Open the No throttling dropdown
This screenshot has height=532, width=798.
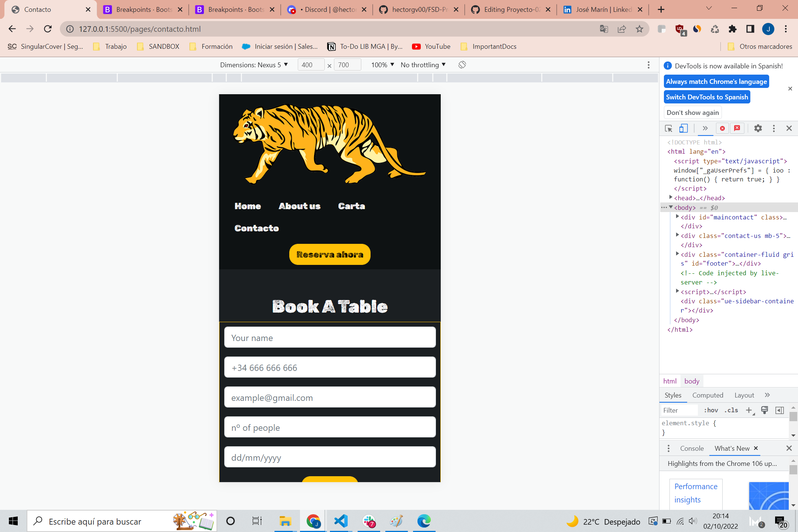pos(423,65)
